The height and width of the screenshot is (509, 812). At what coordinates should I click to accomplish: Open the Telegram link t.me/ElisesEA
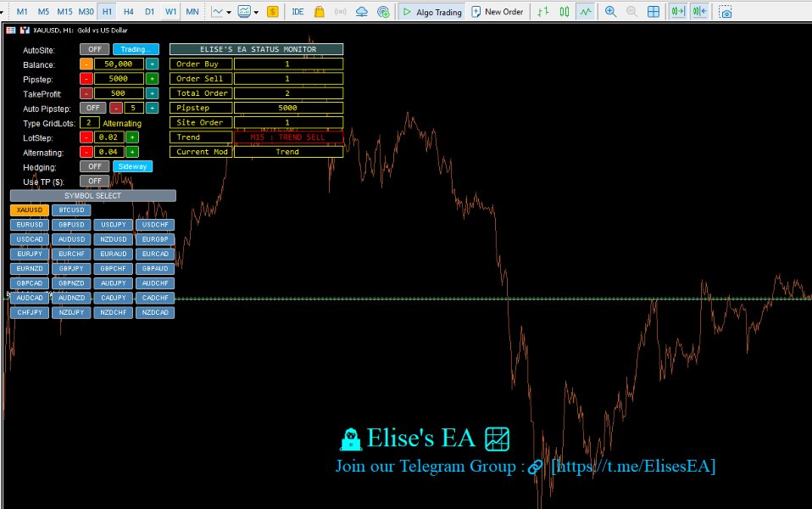coord(633,466)
